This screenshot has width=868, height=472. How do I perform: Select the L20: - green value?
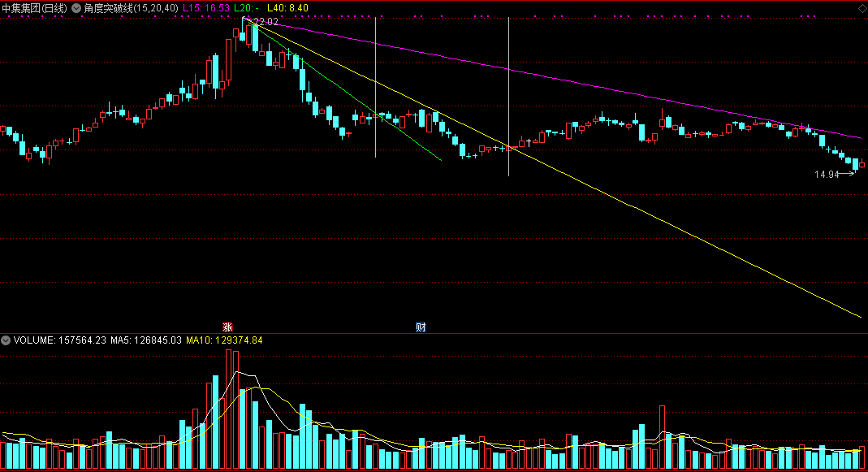[x=246, y=8]
